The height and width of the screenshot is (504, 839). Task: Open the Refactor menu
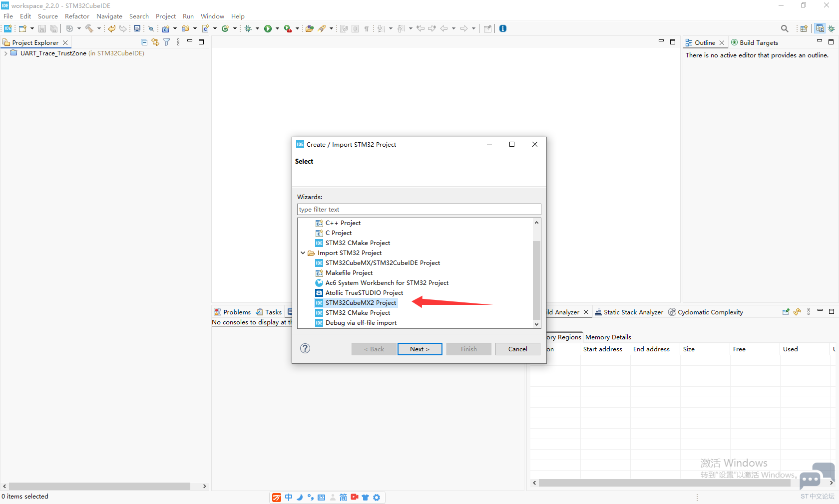[x=77, y=16]
